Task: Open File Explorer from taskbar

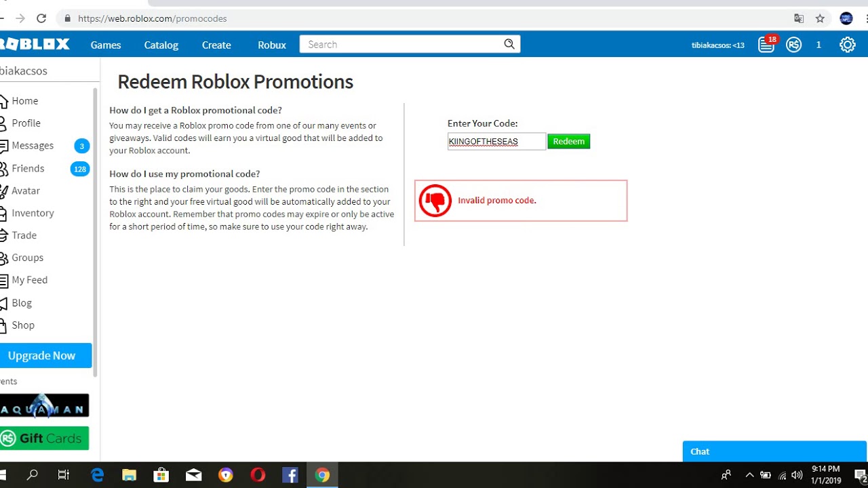Action: 129,475
